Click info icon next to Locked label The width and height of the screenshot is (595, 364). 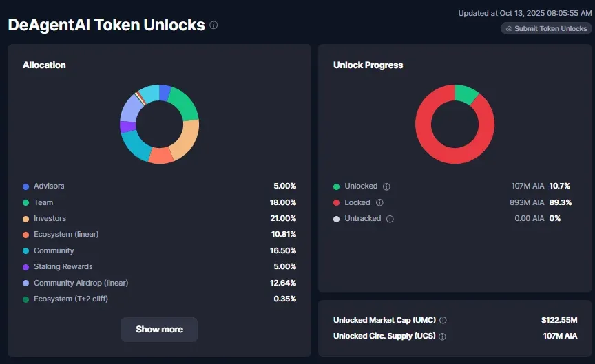pos(379,203)
